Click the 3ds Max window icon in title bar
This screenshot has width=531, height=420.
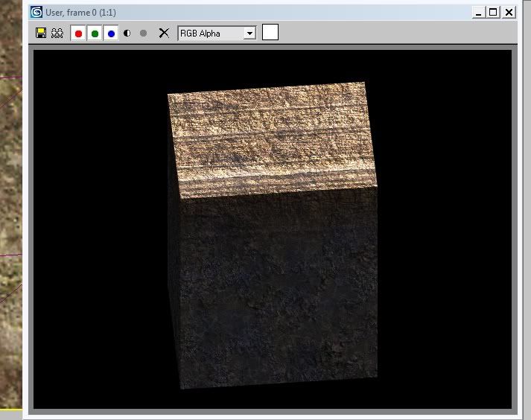pyautogui.click(x=36, y=12)
